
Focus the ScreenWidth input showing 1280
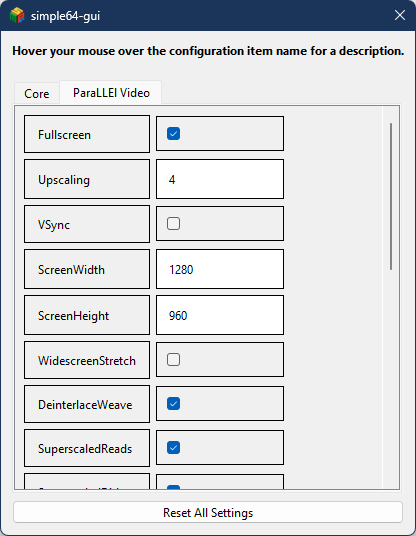click(220, 269)
